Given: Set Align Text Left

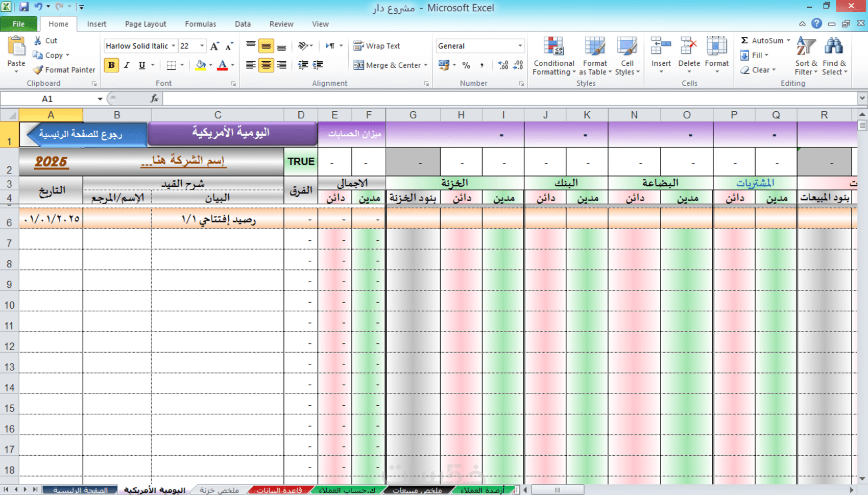Looking at the screenshot, I should pos(251,65).
